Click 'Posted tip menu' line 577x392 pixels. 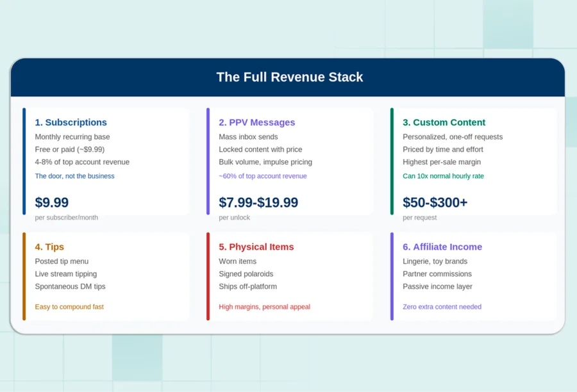pyautogui.click(x=62, y=261)
